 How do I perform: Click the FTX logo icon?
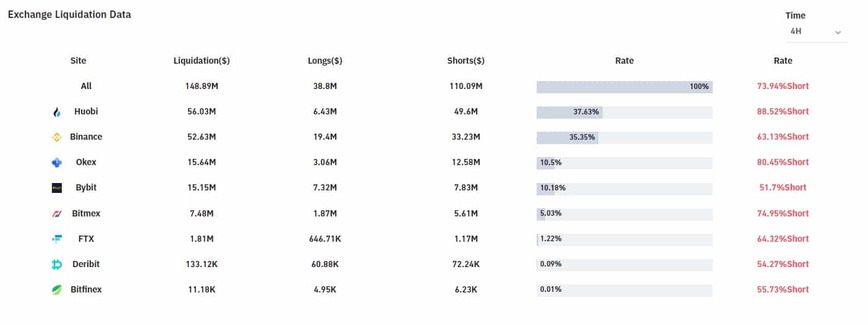point(57,239)
